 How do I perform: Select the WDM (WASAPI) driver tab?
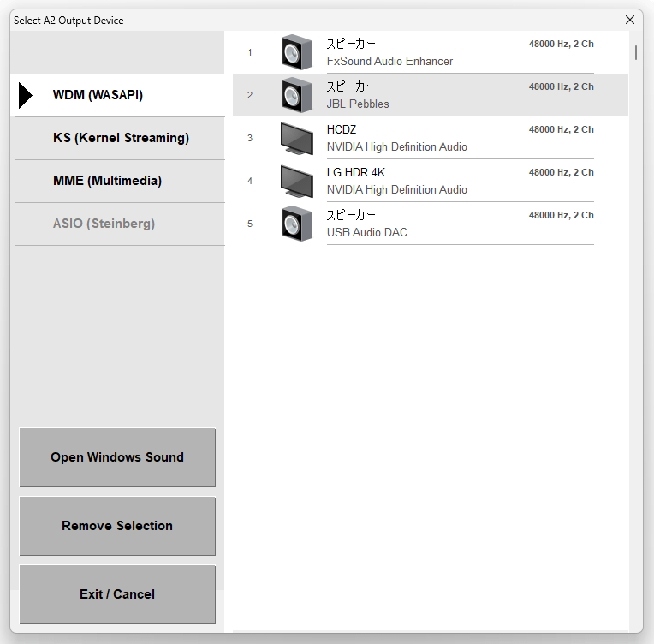pyautogui.click(x=117, y=95)
